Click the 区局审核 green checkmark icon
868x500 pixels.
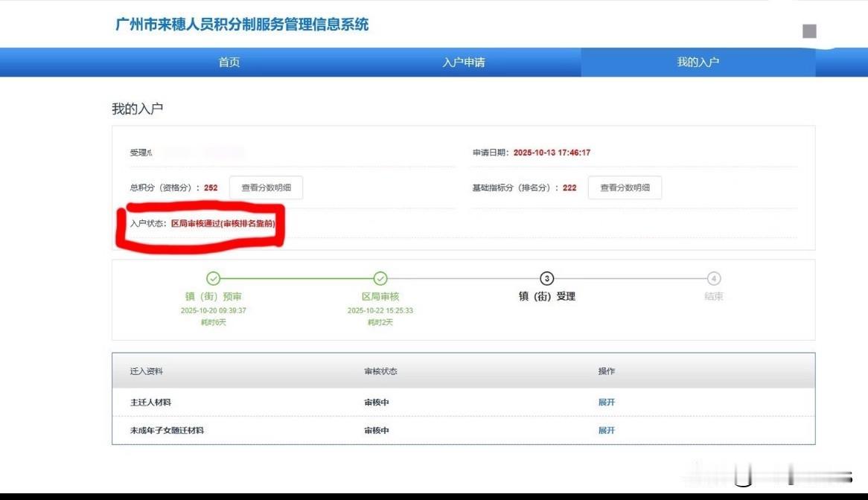coord(380,279)
